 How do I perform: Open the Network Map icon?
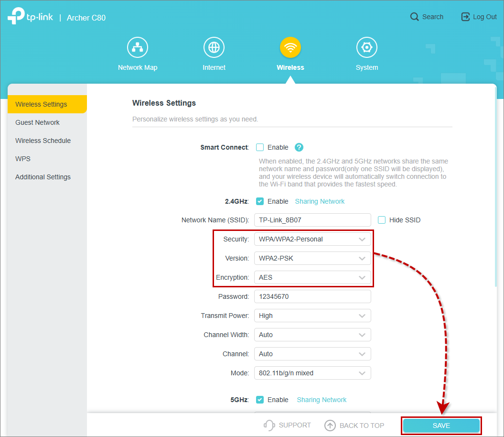click(138, 47)
